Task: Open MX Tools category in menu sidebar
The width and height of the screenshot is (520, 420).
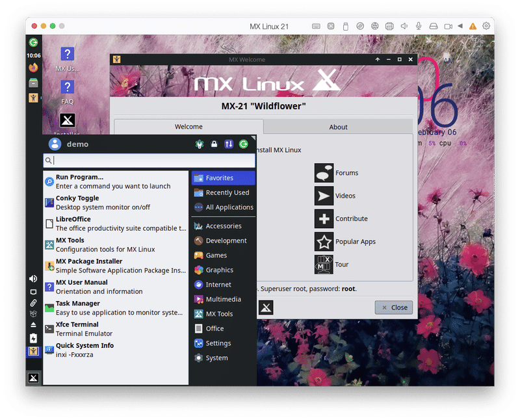Action: click(223, 314)
